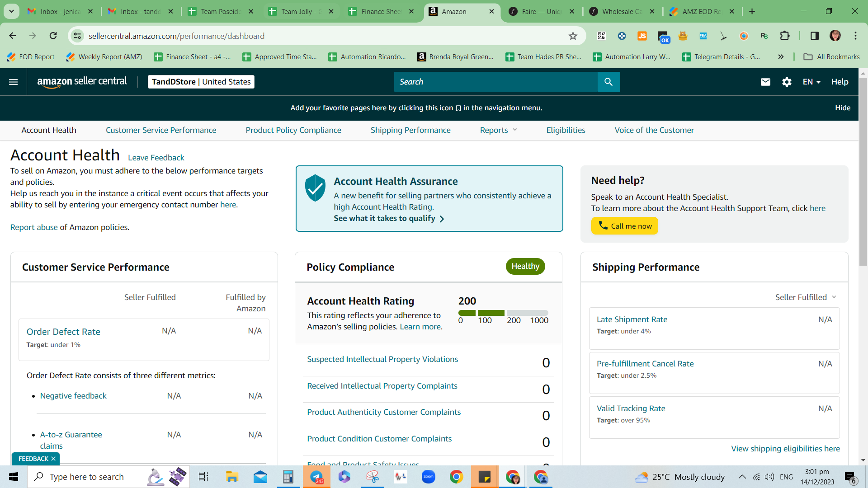
Task: Open the Chrome three-dot menu
Action: pyautogui.click(x=855, y=36)
